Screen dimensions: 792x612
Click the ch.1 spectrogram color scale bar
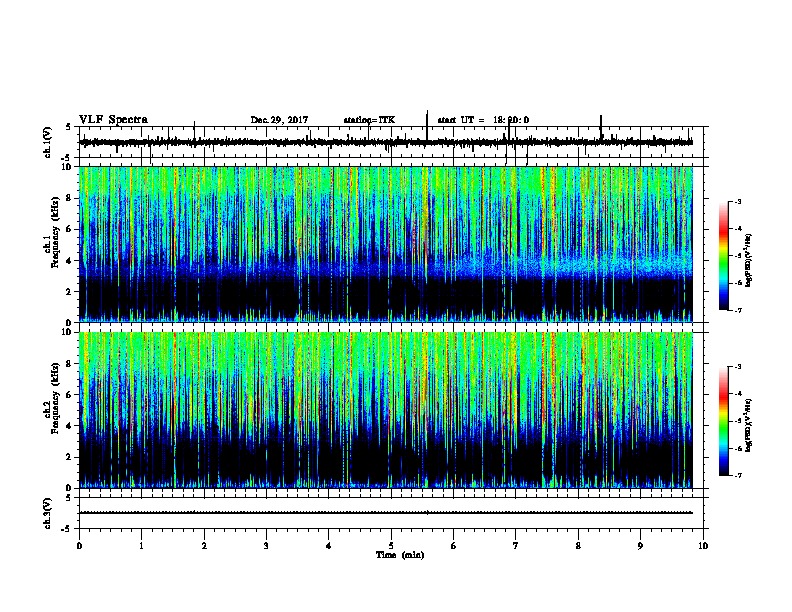coord(724,256)
